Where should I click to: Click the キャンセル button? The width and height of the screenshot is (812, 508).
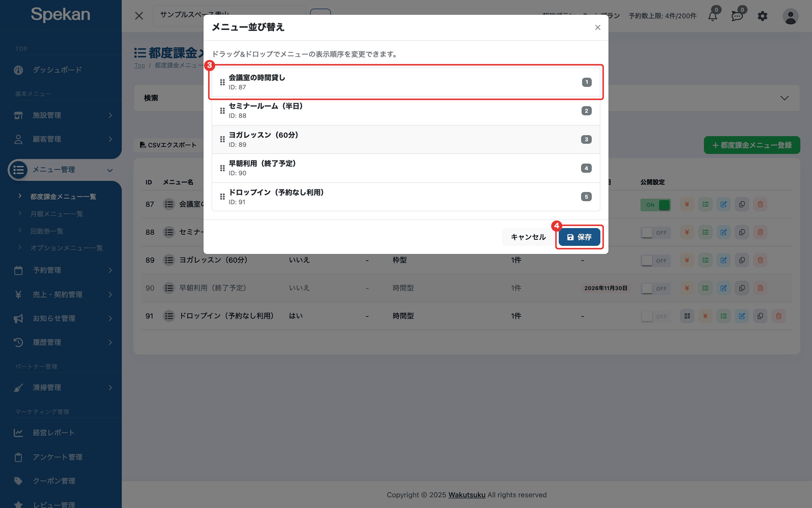tap(528, 237)
